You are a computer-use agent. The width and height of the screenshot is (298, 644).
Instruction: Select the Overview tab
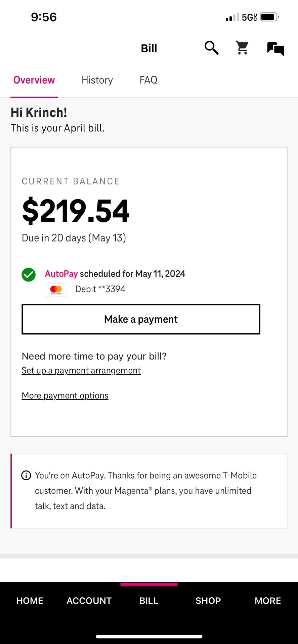tap(34, 80)
